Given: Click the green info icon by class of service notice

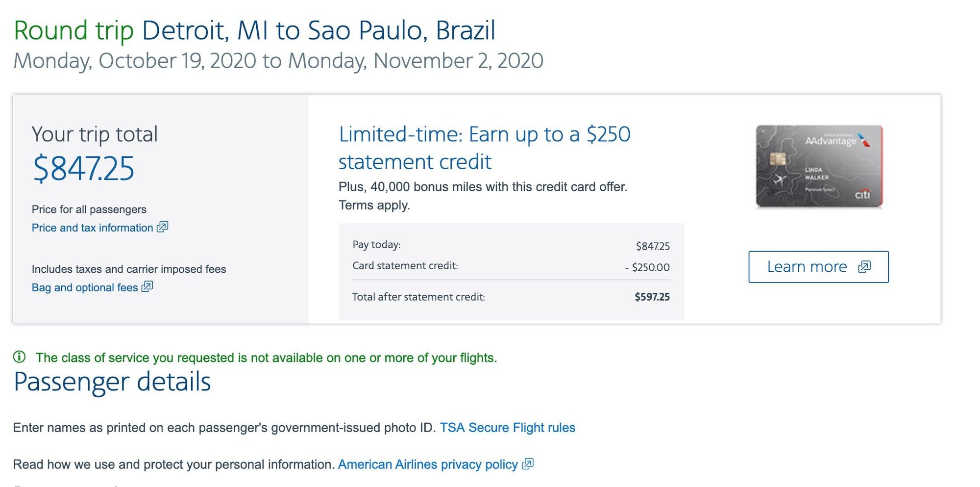Looking at the screenshot, I should 19,357.
